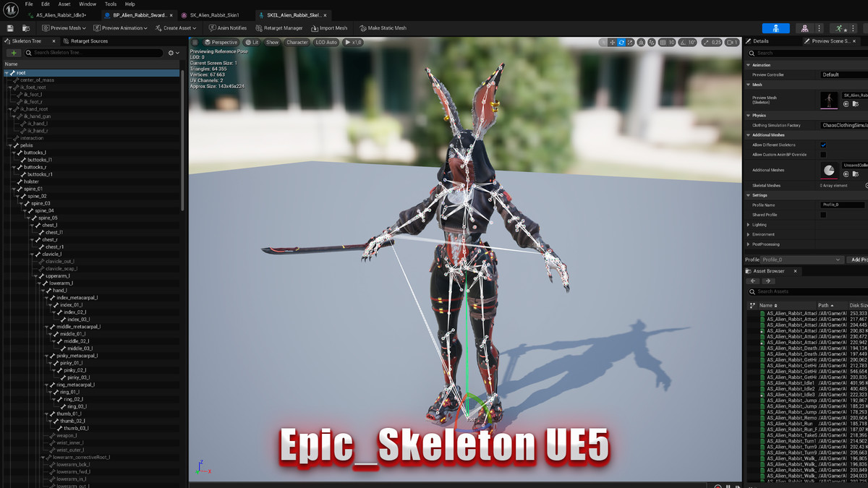Click the viewport Character button
The height and width of the screenshot is (488, 868).
click(297, 43)
